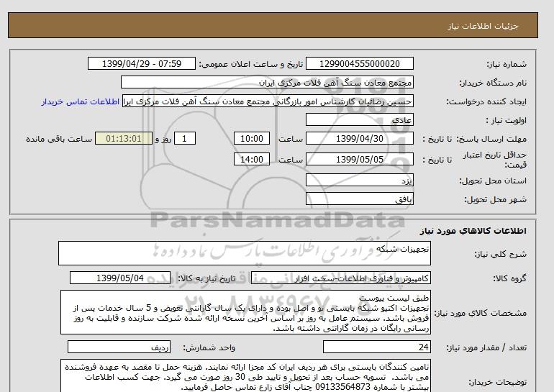Click the شهر محل تحویل label
Image resolution: width=554 pixels, height=392 pixels.
(x=495, y=199)
